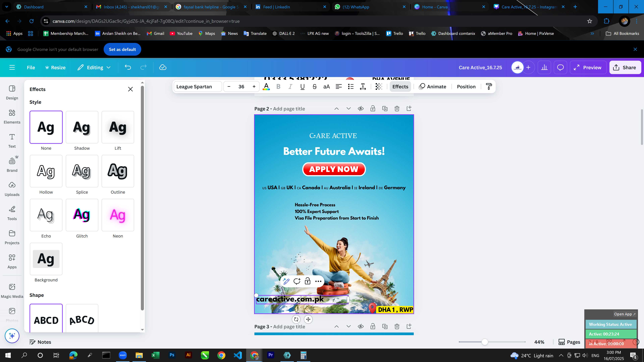
Task: Choose the curved ABCD shape
Action: [x=82, y=318]
